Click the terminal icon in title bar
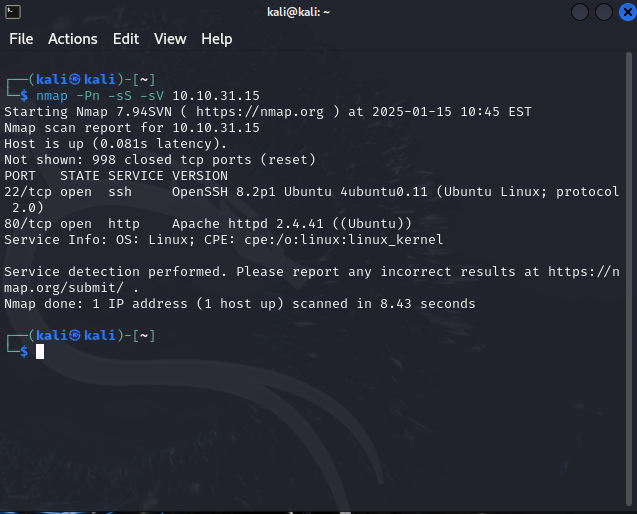 pyautogui.click(x=13, y=12)
